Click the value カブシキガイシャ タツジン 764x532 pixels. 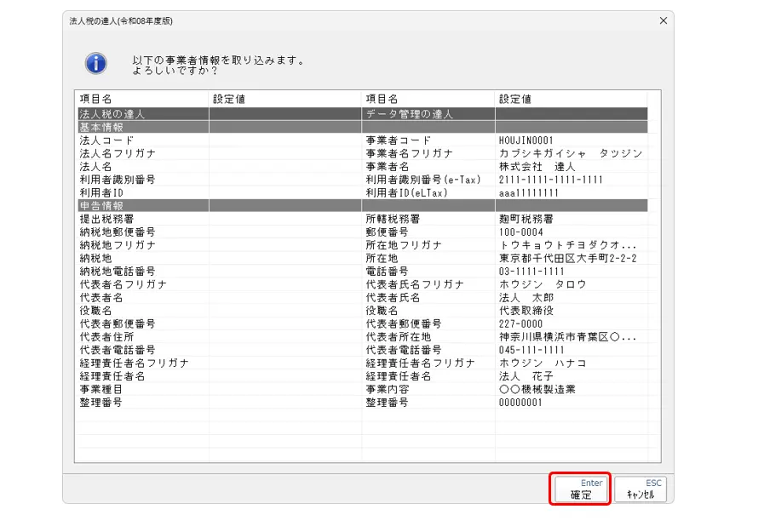coord(571,153)
